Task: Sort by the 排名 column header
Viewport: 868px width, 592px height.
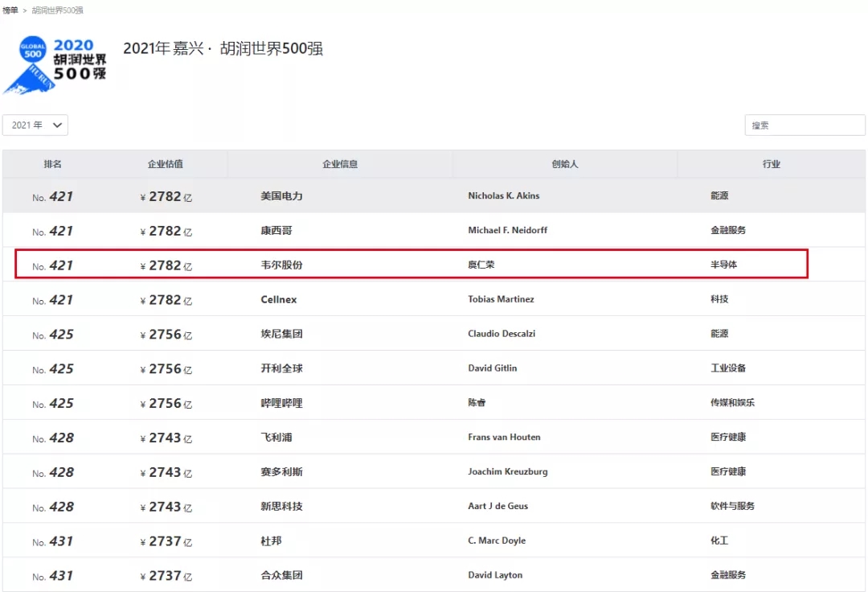Action: (53, 164)
